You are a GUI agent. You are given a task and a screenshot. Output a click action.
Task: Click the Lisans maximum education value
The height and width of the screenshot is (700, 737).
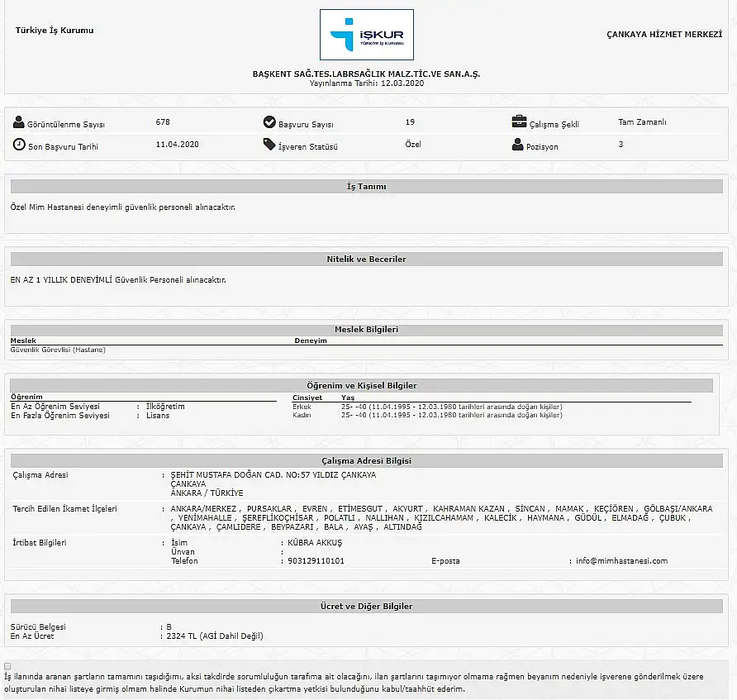[158, 416]
